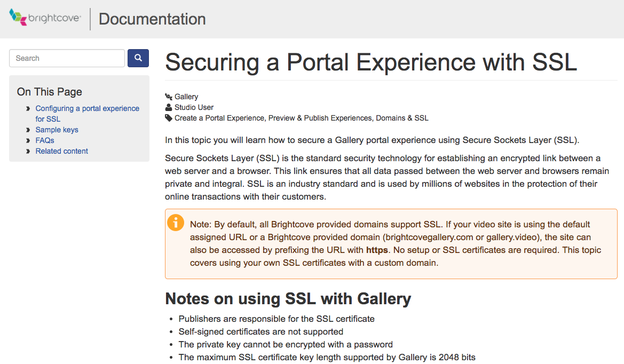Click 'Publishers are responsible for the SSL certificate' bullet
624x364 pixels.
[277, 319]
